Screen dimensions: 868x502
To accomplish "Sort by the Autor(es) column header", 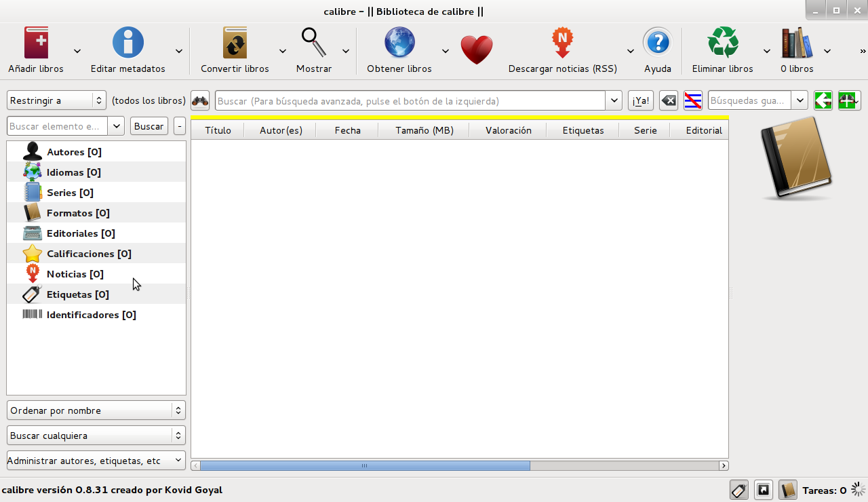I will coord(281,130).
